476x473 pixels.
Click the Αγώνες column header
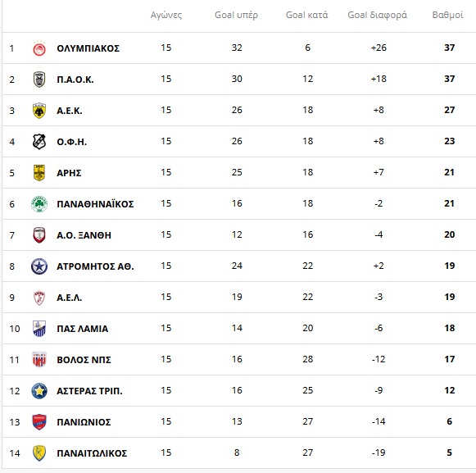[x=166, y=15]
